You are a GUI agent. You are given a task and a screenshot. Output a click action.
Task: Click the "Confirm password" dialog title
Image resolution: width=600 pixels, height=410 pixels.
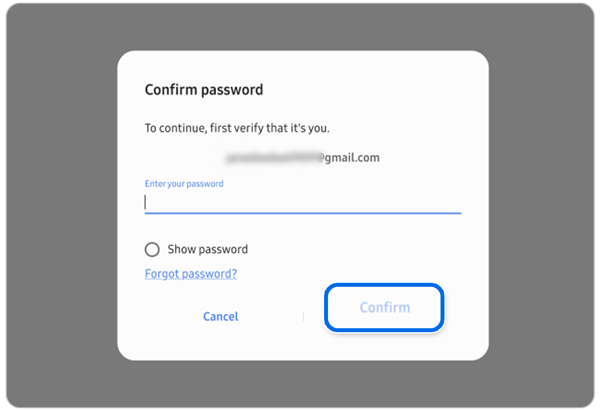(204, 90)
